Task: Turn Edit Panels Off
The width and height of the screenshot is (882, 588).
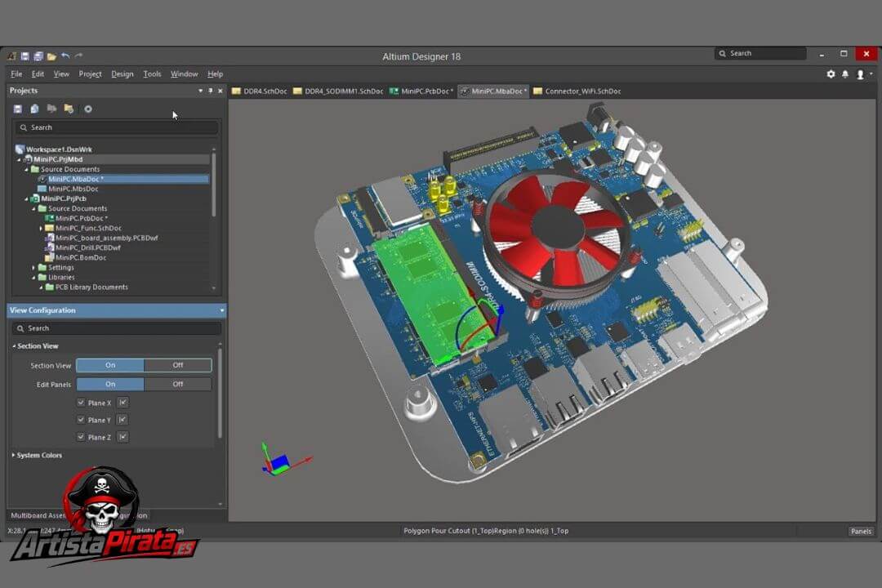Action: pyautogui.click(x=178, y=385)
